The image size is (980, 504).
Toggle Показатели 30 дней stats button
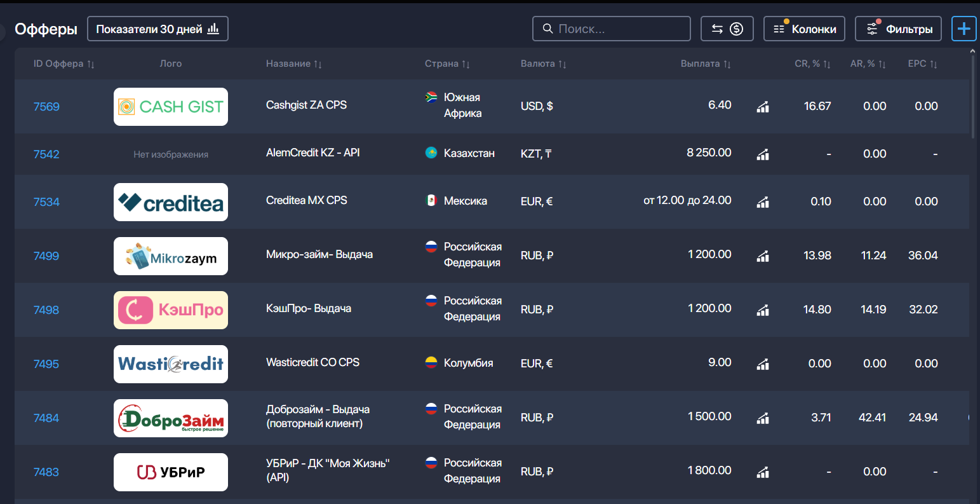158,29
